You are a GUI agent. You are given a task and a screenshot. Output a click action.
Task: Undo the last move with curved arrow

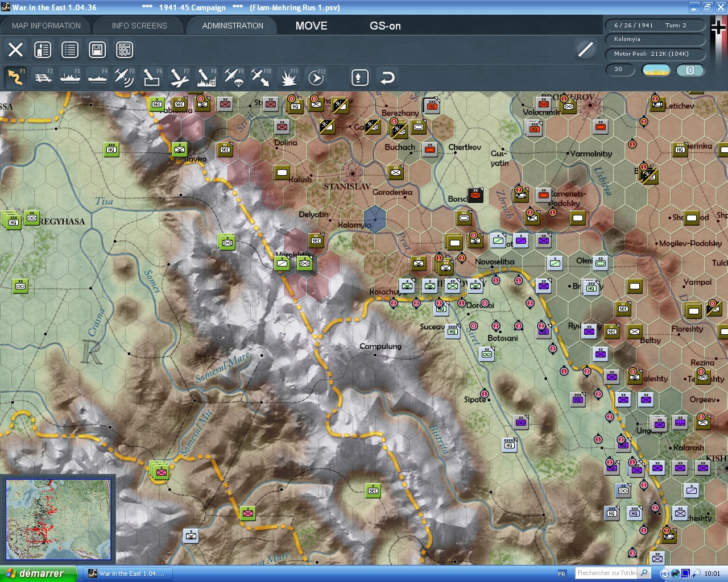387,77
